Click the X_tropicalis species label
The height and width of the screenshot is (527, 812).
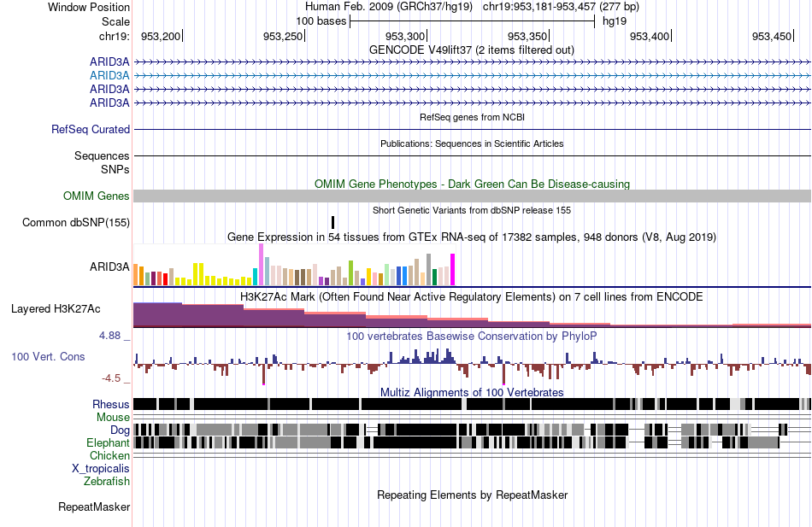tap(101, 469)
